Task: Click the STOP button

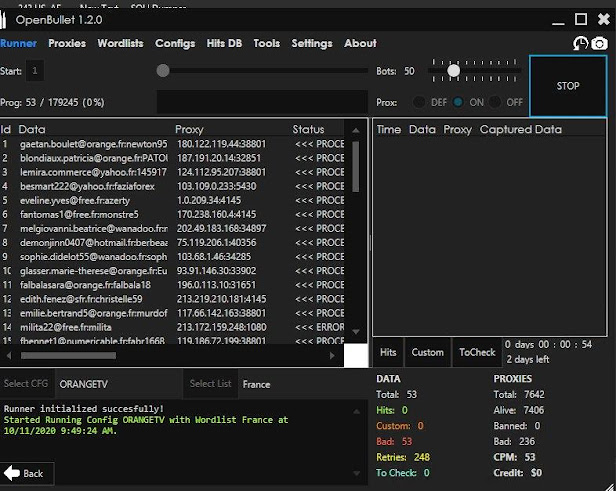Action: pyautogui.click(x=568, y=86)
